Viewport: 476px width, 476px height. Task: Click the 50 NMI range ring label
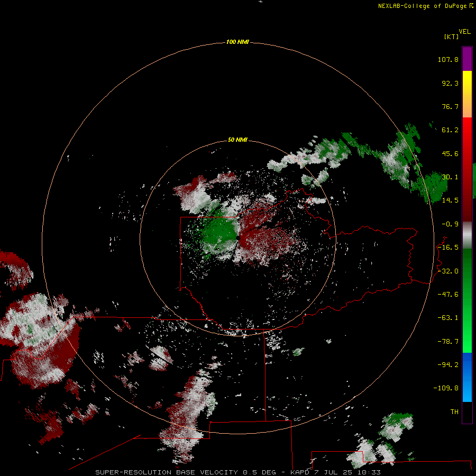tap(237, 140)
